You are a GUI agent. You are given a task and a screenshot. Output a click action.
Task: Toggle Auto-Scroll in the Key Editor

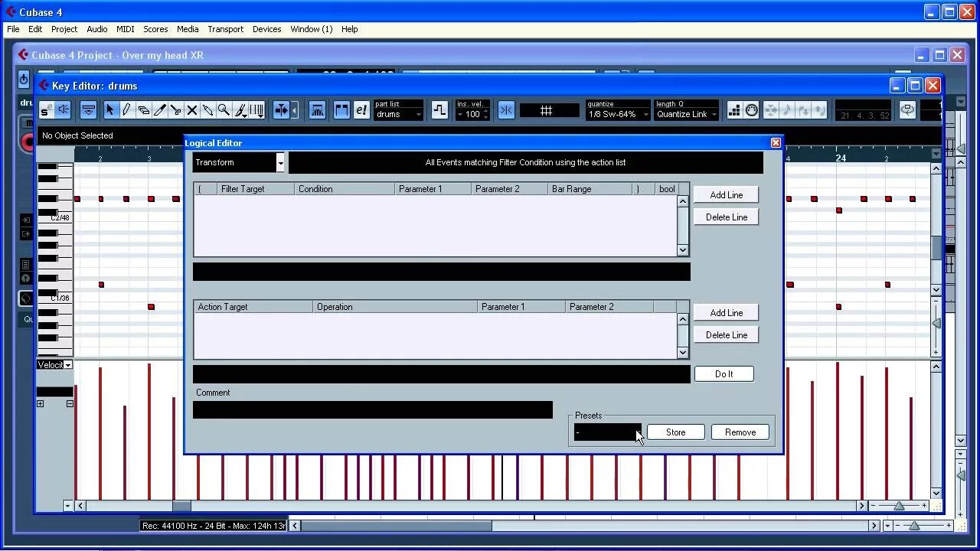tap(279, 109)
